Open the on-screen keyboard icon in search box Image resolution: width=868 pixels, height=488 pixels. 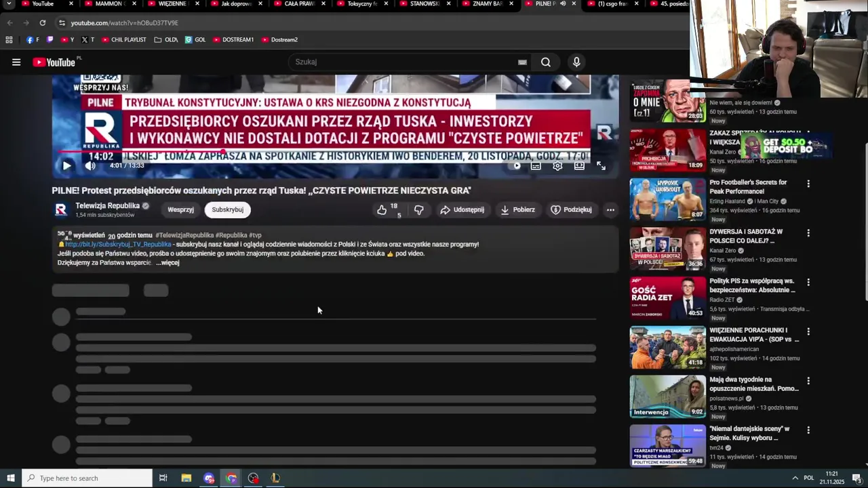(x=522, y=62)
